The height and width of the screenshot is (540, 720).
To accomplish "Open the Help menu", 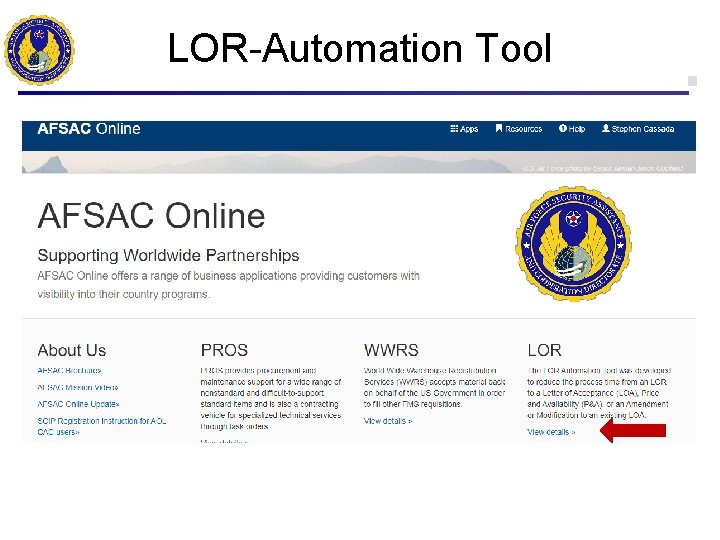I will pyautogui.click(x=572, y=129).
